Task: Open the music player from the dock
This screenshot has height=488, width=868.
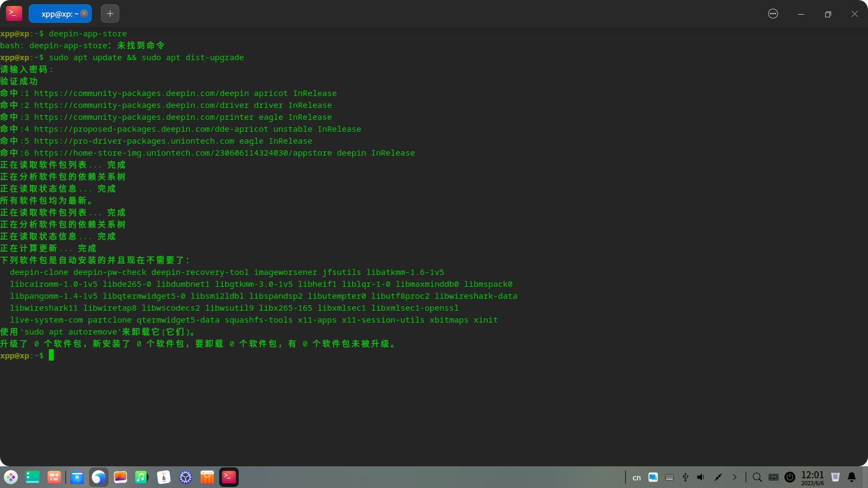Action: [x=142, y=477]
